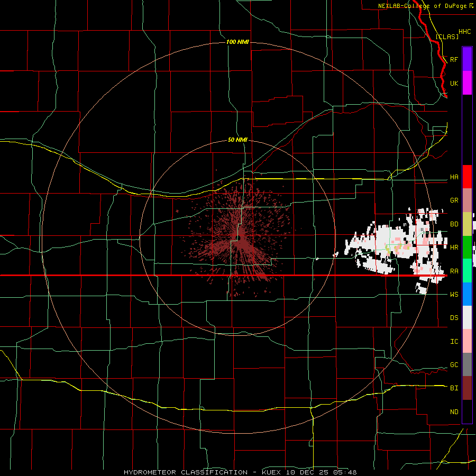This screenshot has height=476, width=476.
Task: Click the 50 NMI range ring label
Action: click(x=237, y=140)
